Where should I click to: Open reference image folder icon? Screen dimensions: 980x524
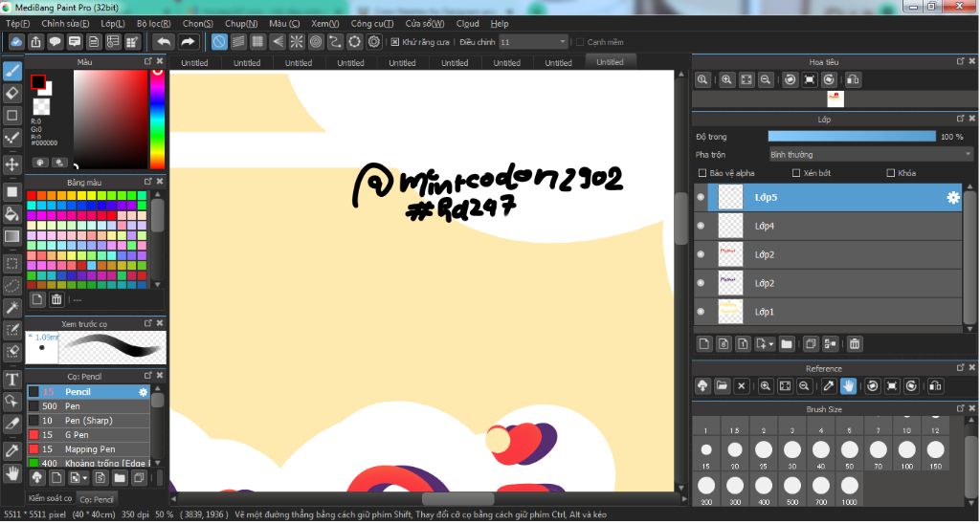pyautogui.click(x=722, y=386)
